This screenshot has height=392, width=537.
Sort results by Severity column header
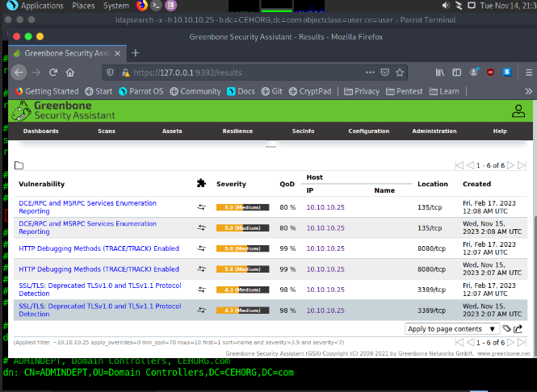point(231,184)
